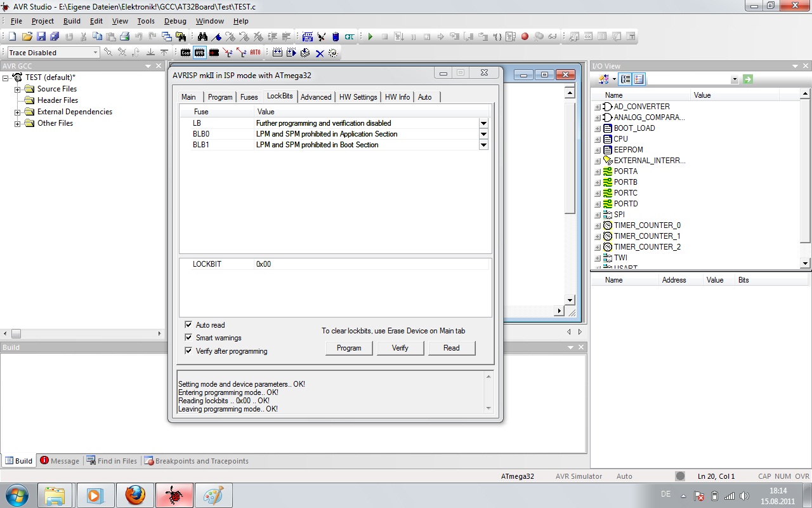
Task: Expand PORTA in the I/O View
Action: [x=598, y=171]
